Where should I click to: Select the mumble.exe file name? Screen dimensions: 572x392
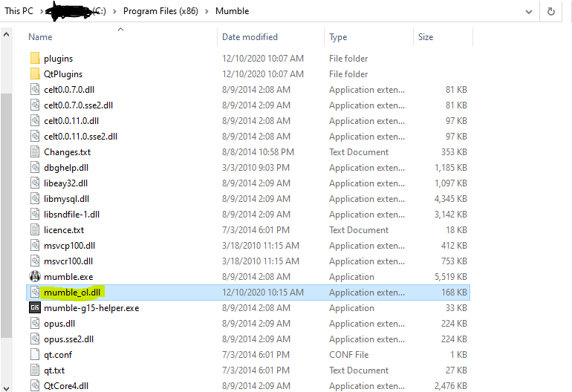pyautogui.click(x=68, y=277)
